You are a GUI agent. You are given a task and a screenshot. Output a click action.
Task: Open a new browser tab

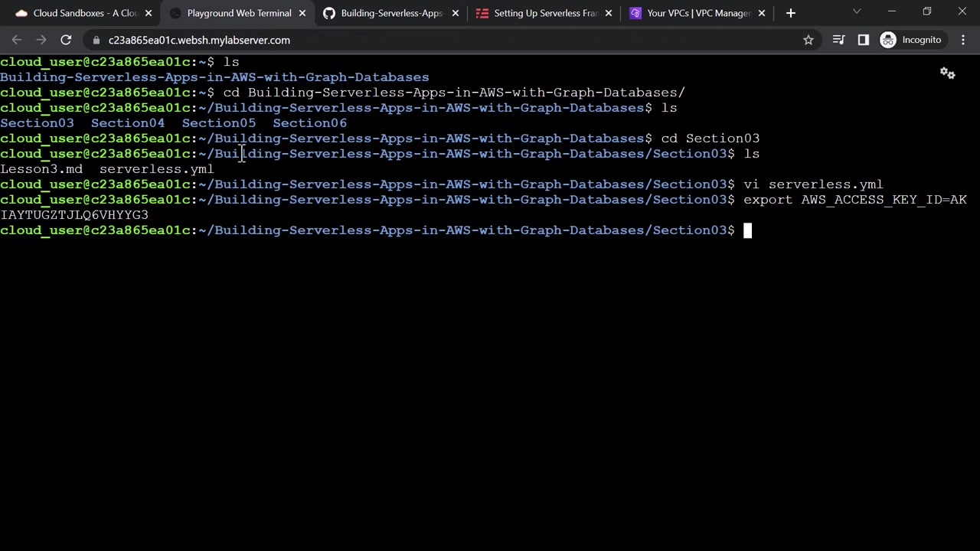click(791, 13)
